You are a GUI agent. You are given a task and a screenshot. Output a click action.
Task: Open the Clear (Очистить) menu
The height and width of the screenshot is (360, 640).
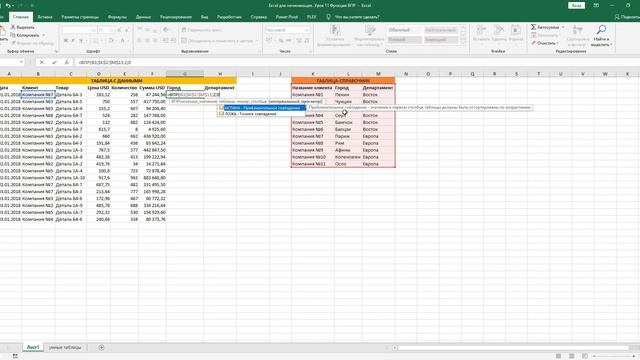pyautogui.click(x=545, y=43)
